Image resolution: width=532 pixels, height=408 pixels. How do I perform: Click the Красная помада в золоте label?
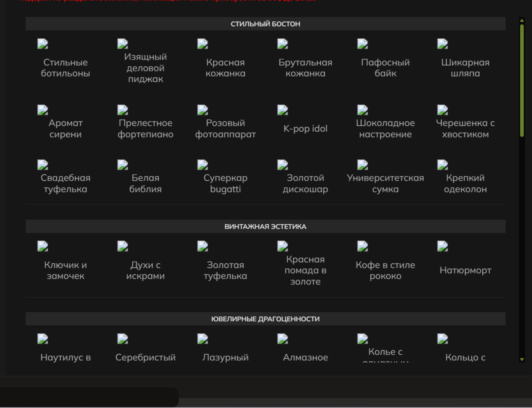[305, 270]
